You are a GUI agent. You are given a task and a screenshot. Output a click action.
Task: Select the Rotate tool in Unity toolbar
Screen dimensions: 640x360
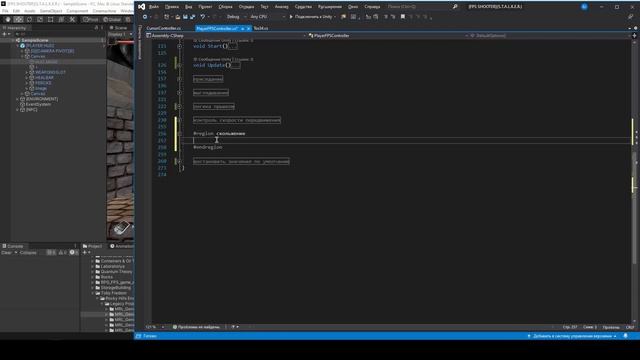coord(29,19)
